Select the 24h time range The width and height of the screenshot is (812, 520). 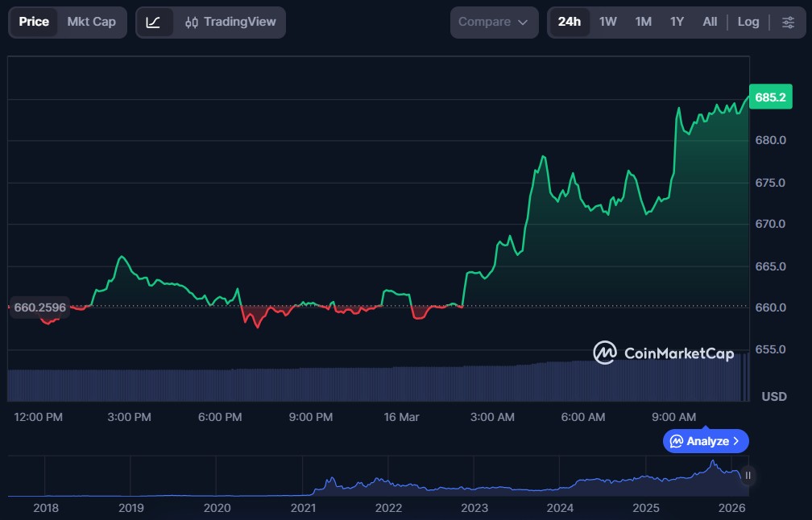pos(569,22)
